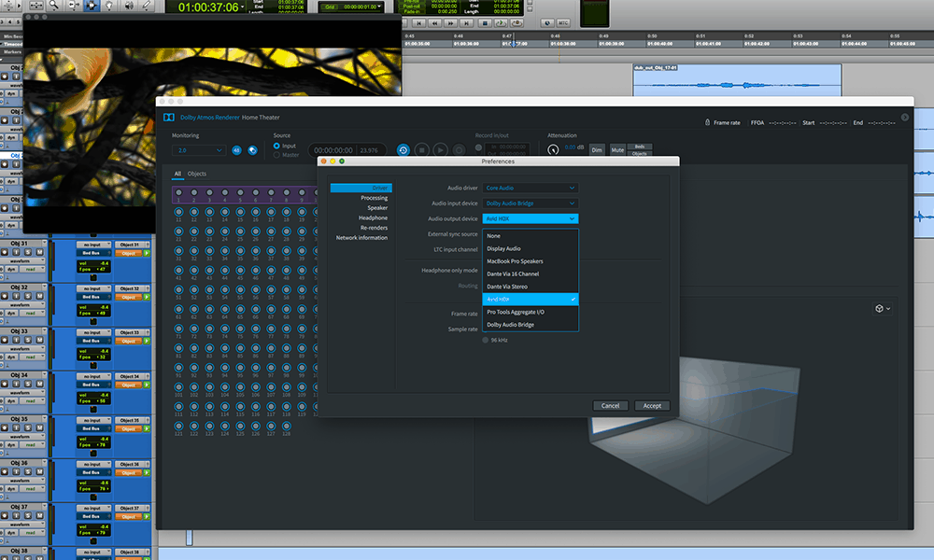This screenshot has width=934, height=560.
Task: Stop playback in Dolby Renderer transport
Action: point(422,150)
